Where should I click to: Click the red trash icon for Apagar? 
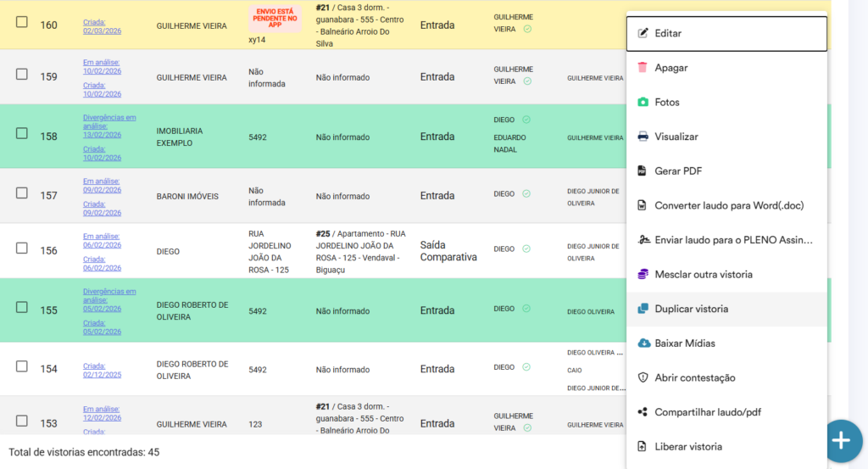point(643,68)
